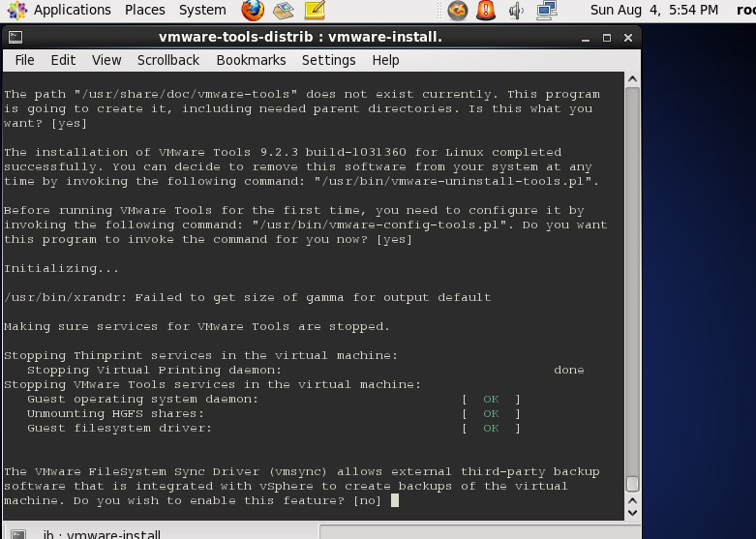Screen dimensions: 756x539
Task: Click the Applications menu foot logo icon
Action: pos(16,10)
